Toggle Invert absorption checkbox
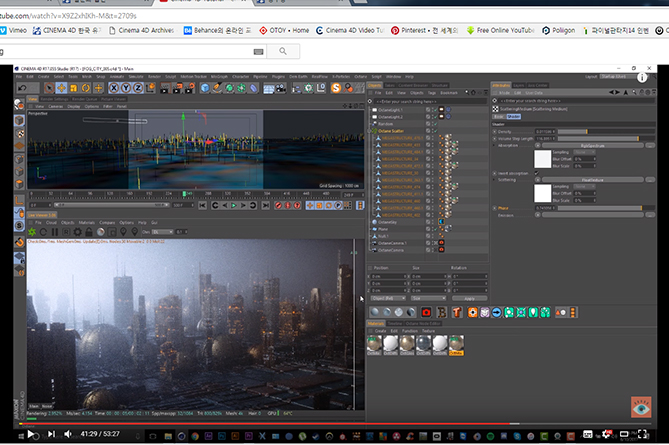The height and width of the screenshot is (445, 669). 537,173
